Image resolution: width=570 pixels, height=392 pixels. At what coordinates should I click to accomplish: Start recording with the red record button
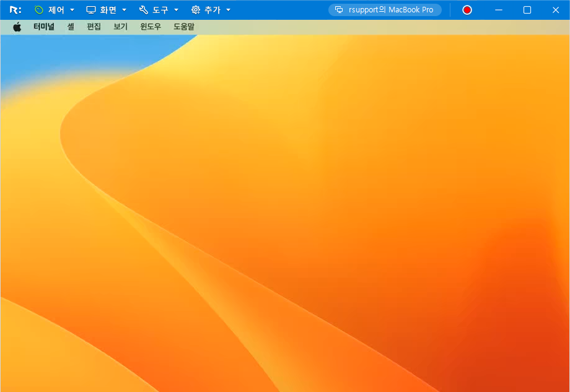point(467,10)
